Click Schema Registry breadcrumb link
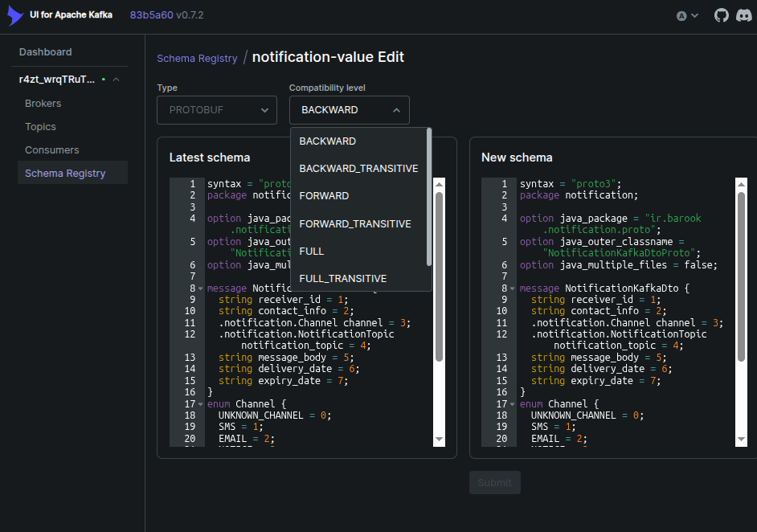Screen dimensions: 757x532 (197, 59)
